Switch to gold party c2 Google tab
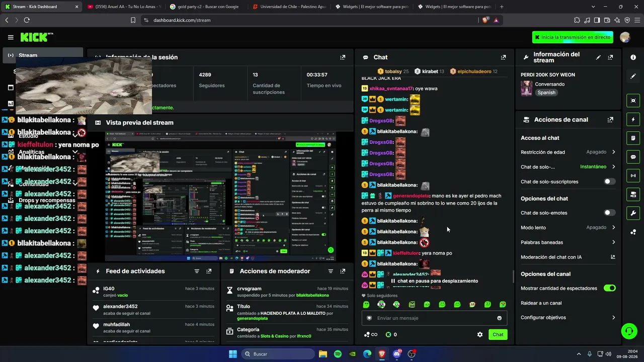 pos(206,7)
